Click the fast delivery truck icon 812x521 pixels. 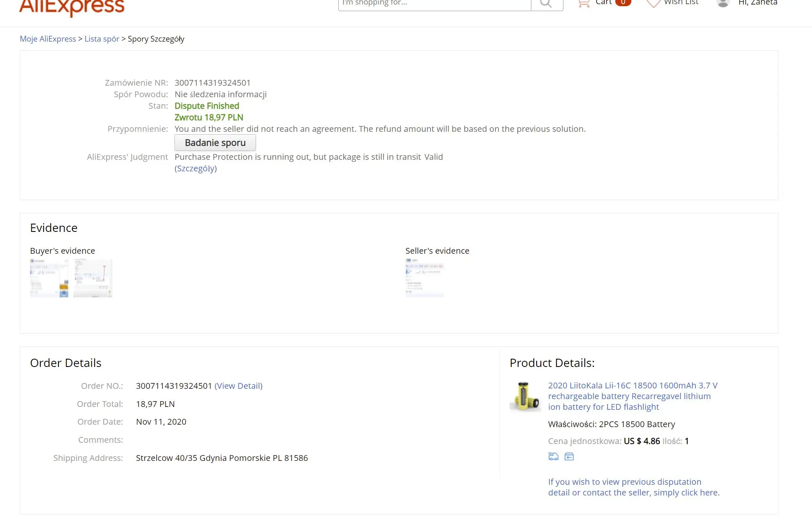(x=553, y=456)
